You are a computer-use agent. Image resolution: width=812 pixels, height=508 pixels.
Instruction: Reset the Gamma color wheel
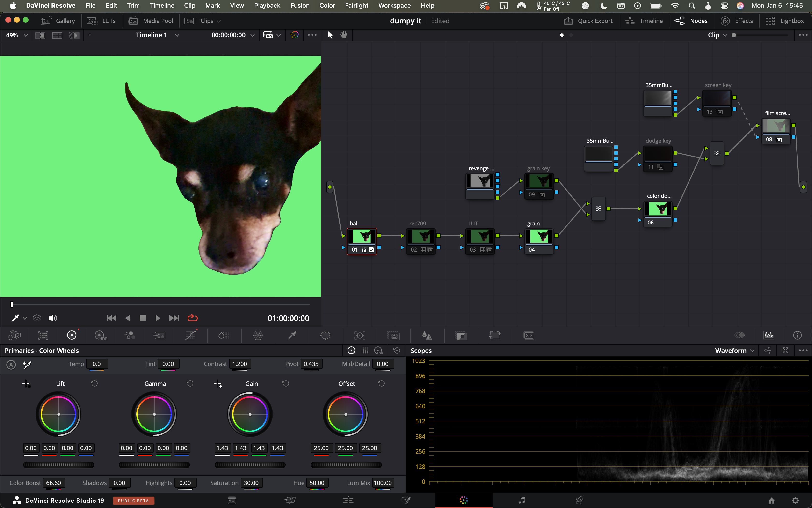[190, 383]
